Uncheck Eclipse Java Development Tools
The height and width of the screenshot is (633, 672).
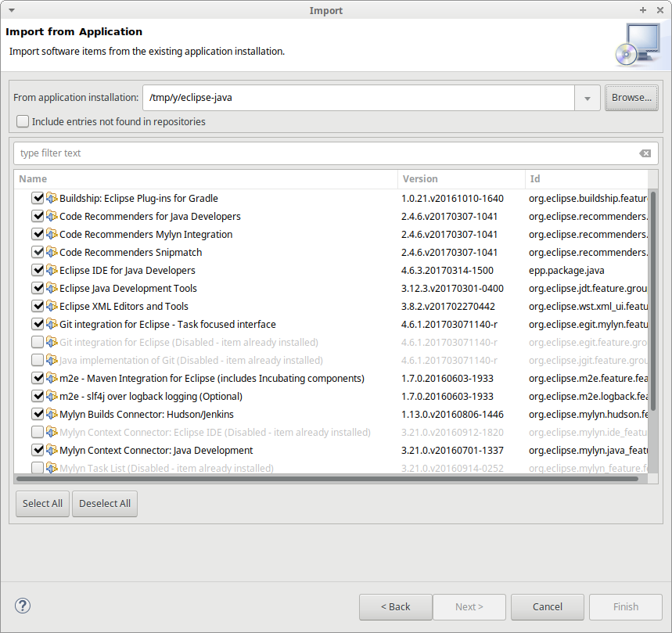[38, 288]
